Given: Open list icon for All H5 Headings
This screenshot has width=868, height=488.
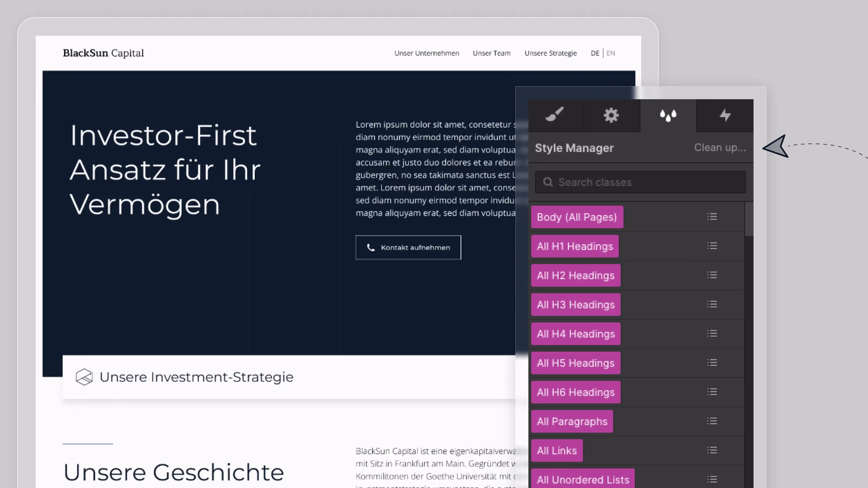Looking at the screenshot, I should (712, 363).
